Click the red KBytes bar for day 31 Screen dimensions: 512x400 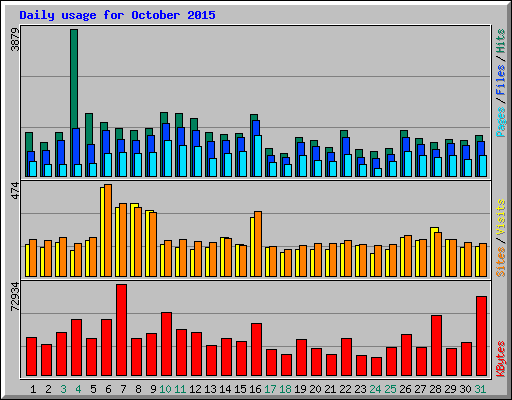point(481,336)
